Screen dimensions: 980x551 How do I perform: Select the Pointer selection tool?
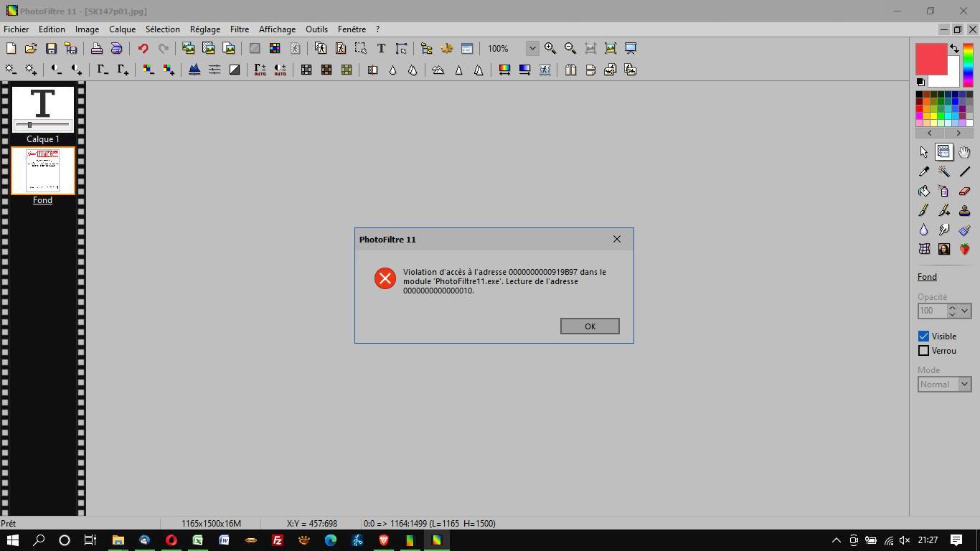[x=924, y=152]
